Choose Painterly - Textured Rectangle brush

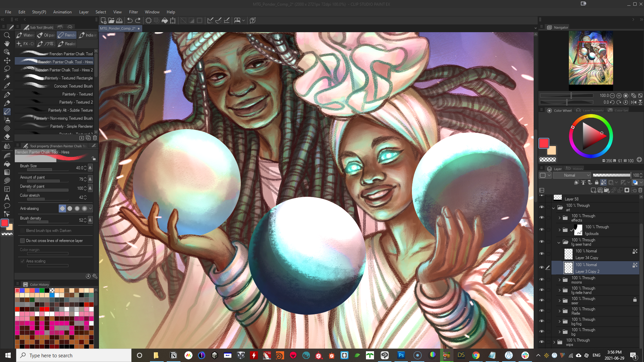pos(54,78)
